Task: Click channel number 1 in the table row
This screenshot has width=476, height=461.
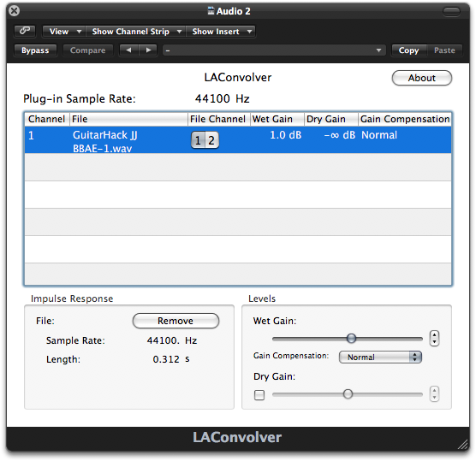Action: pyautogui.click(x=31, y=135)
